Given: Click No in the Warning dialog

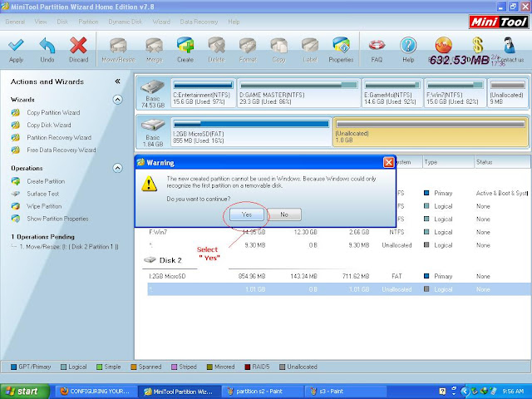Looking at the screenshot, I should (284, 214).
